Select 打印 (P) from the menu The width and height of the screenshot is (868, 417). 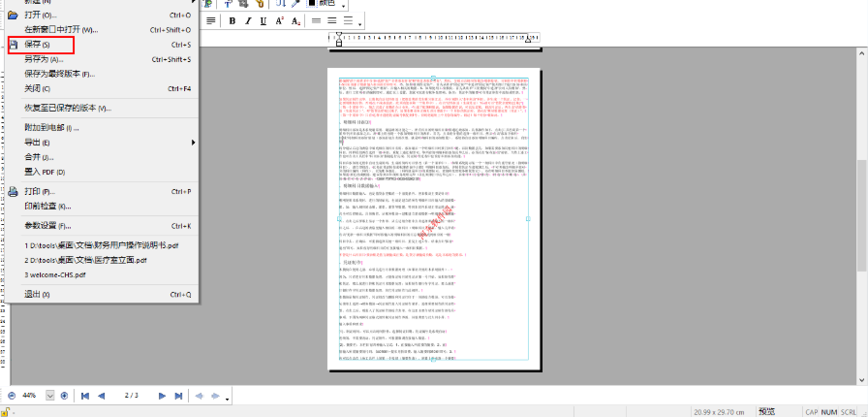pyautogui.click(x=102, y=191)
